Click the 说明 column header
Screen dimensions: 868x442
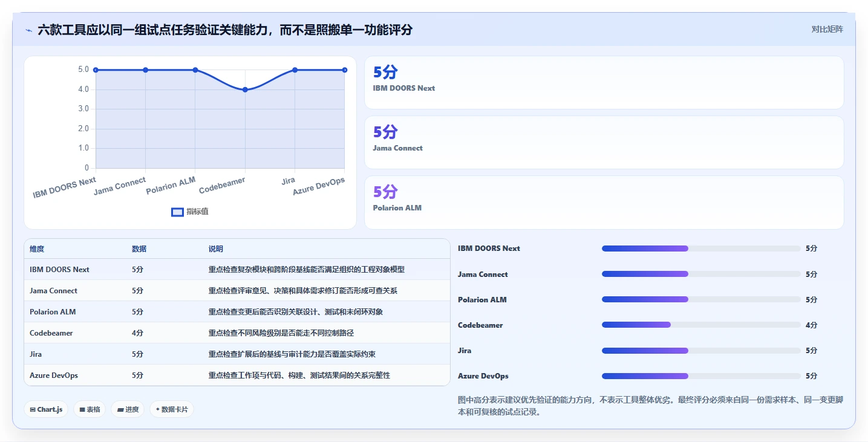pyautogui.click(x=216, y=249)
